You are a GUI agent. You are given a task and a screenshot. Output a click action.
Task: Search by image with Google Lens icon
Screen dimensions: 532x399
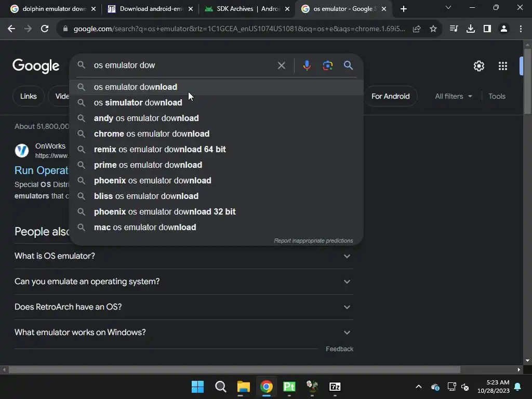click(328, 65)
